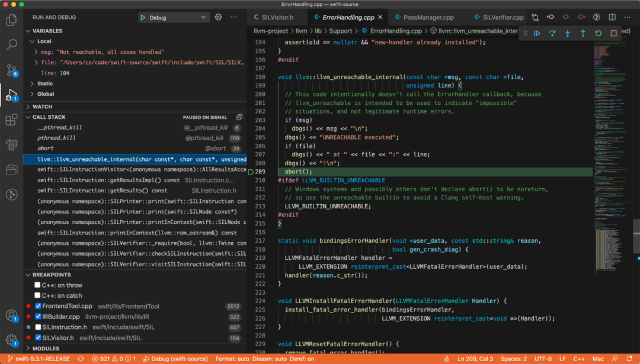Open previous revision of file
Screen dimensions: 640x364
click(550, 17)
